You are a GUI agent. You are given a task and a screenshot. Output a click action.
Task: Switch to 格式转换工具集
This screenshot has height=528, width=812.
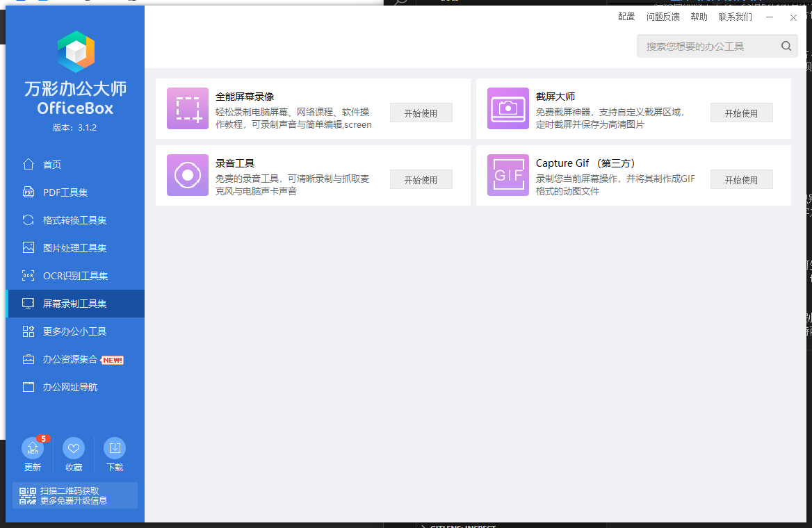click(x=75, y=220)
